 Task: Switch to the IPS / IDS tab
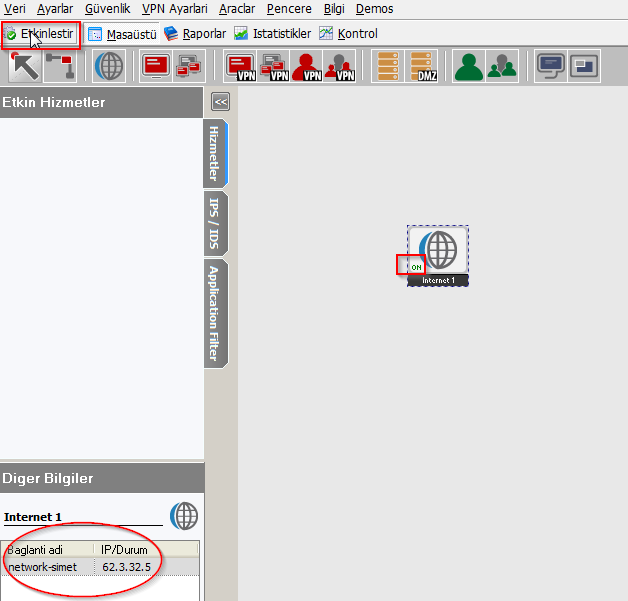point(215,220)
